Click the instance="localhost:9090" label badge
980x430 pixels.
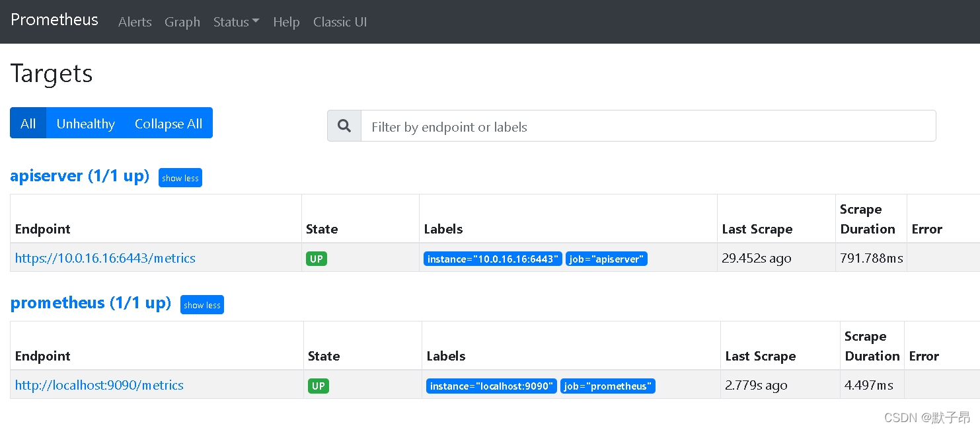click(x=492, y=386)
